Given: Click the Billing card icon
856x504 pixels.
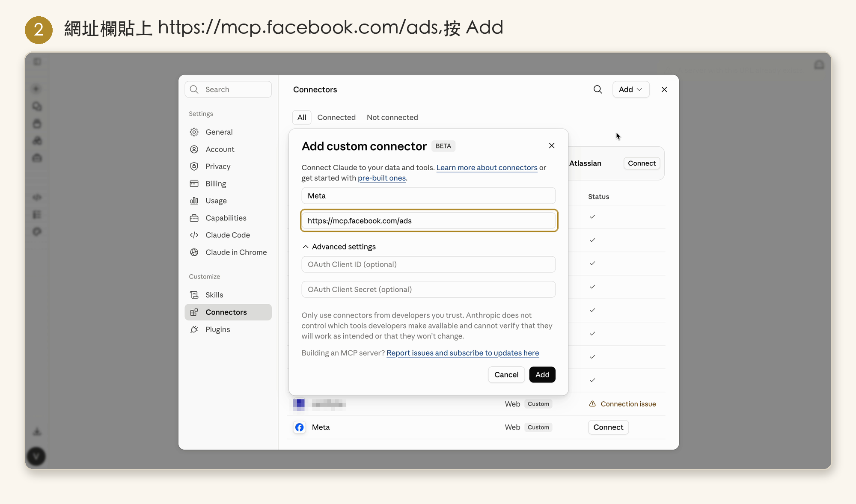Looking at the screenshot, I should [194, 184].
